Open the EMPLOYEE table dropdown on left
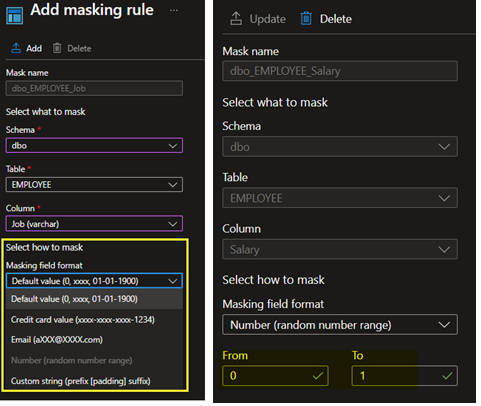 point(94,185)
